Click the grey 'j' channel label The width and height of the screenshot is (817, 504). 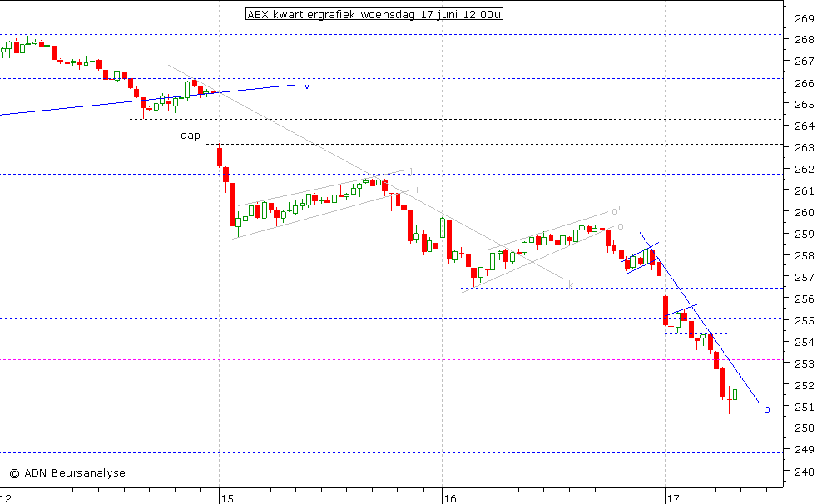pos(411,170)
